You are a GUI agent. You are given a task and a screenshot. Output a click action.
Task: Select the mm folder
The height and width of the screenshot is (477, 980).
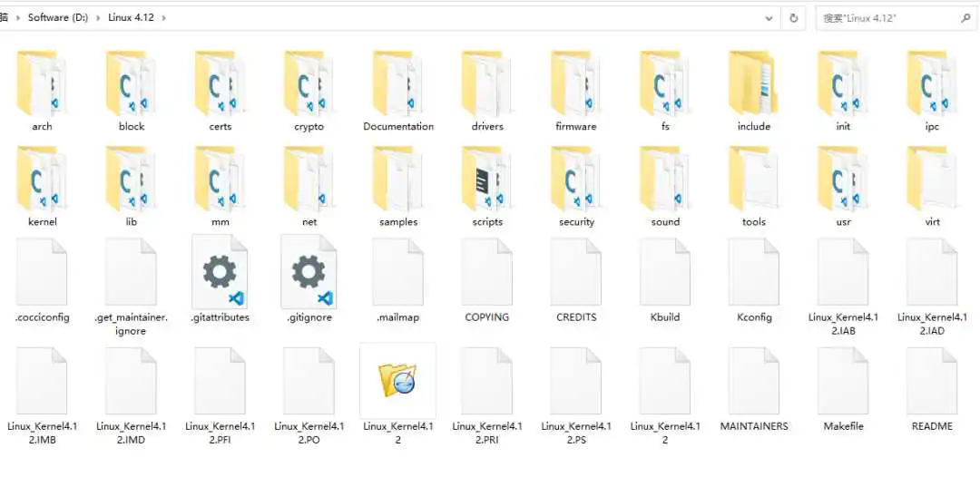pyautogui.click(x=220, y=186)
